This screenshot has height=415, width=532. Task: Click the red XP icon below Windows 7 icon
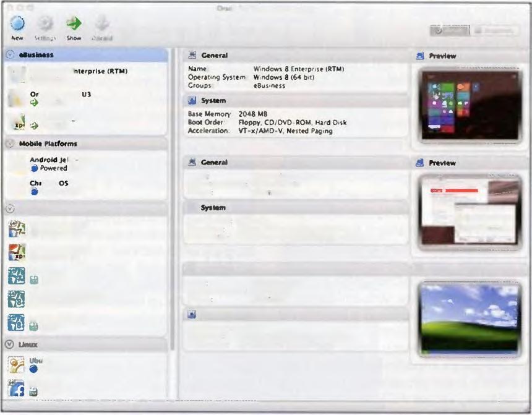point(17,252)
